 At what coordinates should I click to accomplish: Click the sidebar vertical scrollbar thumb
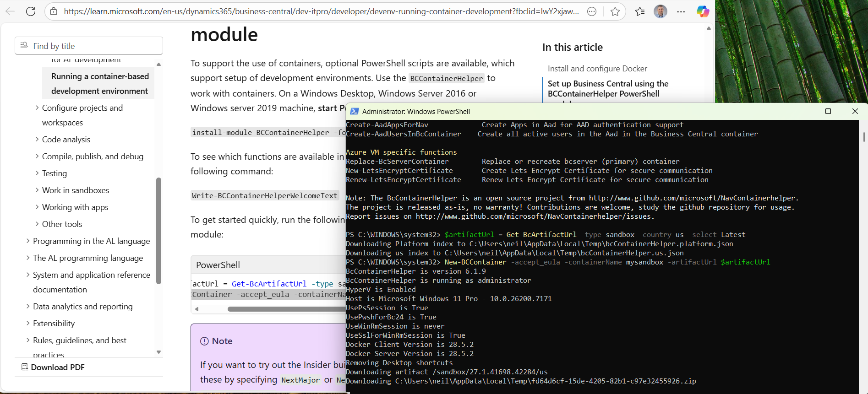pos(159,231)
